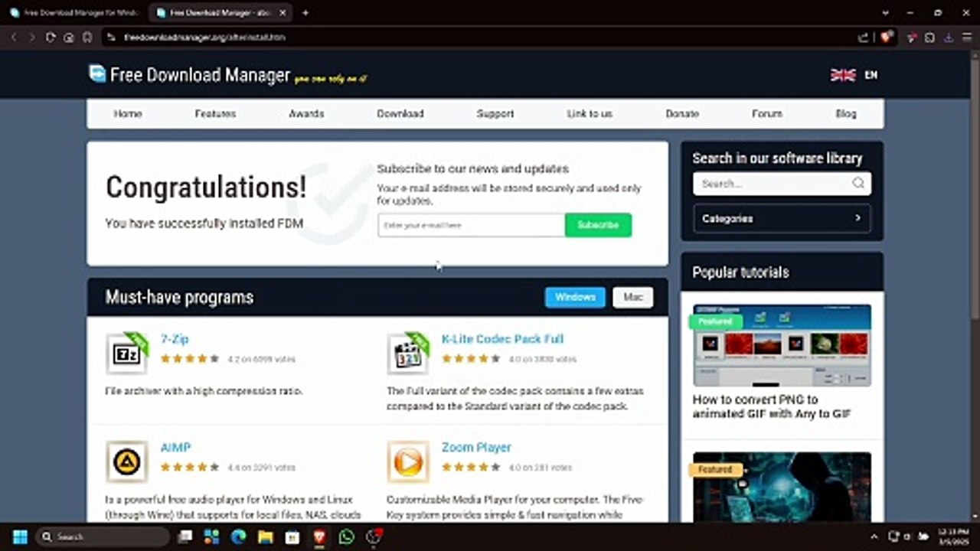Show hidden system tray icons chevron
Image resolution: width=980 pixels, height=551 pixels.
pyautogui.click(x=875, y=536)
